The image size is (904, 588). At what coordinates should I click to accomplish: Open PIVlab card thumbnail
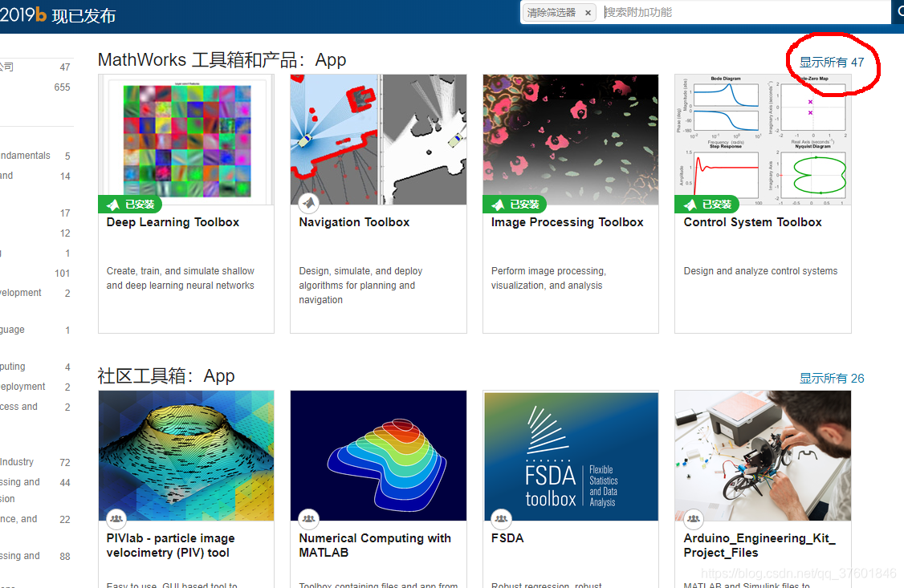point(186,456)
